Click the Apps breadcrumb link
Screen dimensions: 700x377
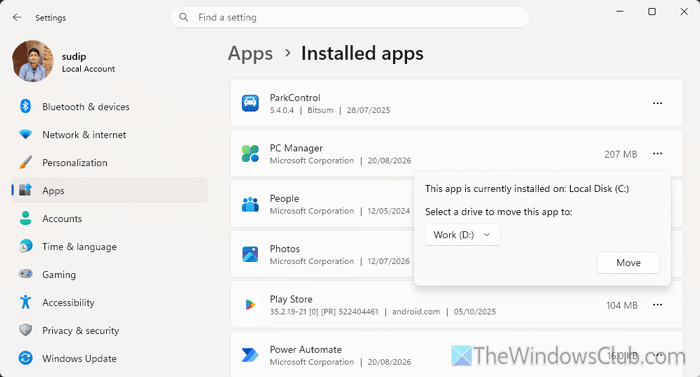point(250,54)
